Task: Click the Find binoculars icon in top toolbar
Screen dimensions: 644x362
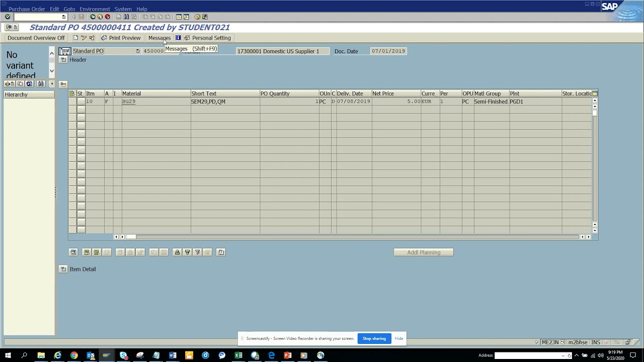Action: 126,17
